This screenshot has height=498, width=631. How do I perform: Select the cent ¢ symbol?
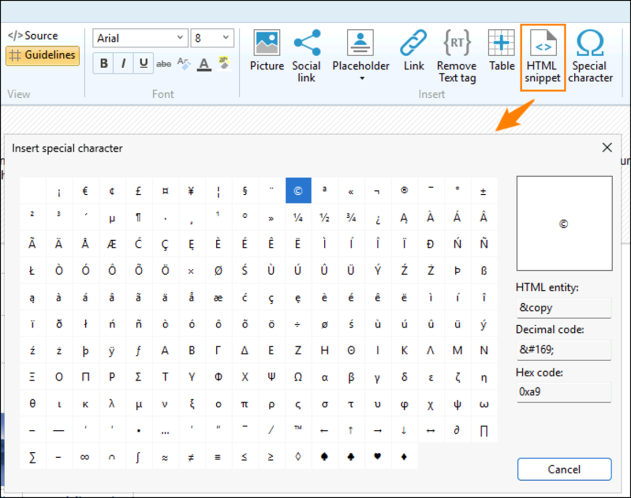pyautogui.click(x=112, y=191)
